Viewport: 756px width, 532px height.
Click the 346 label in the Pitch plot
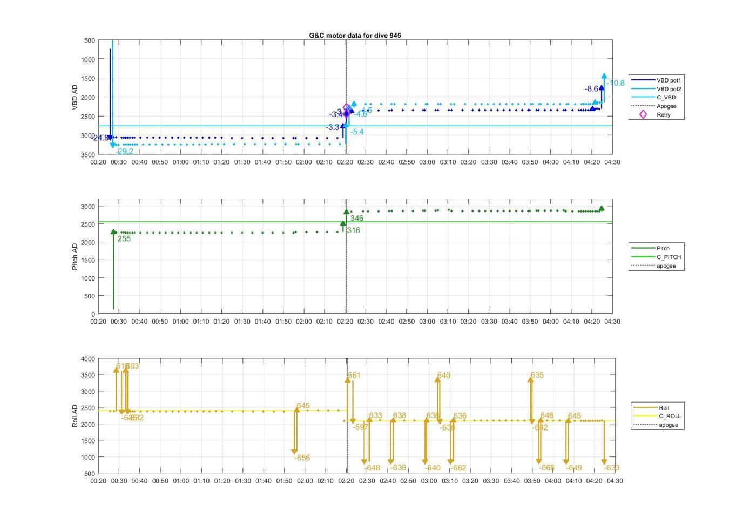(x=357, y=219)
